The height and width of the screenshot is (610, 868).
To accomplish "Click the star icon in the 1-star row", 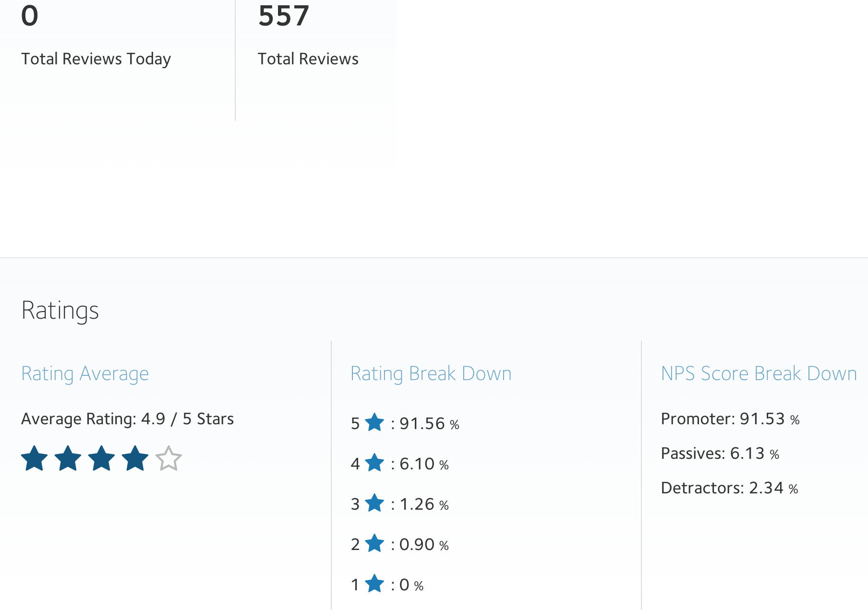I will (374, 584).
